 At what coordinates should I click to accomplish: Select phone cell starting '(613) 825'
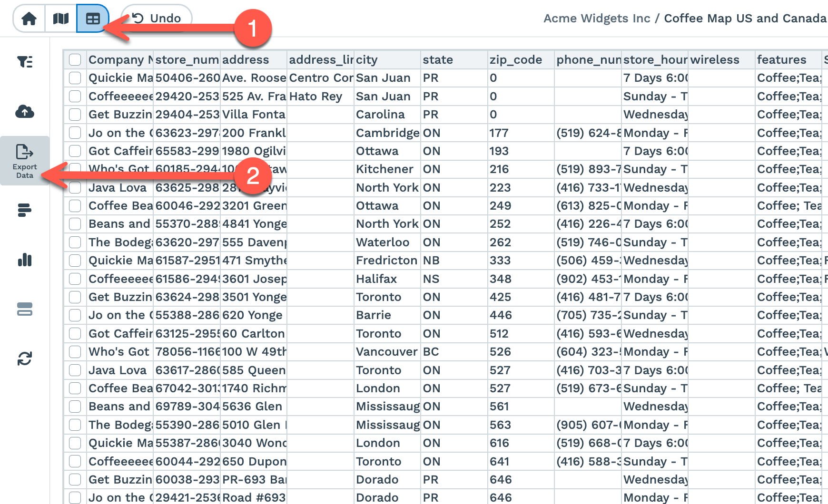(588, 206)
